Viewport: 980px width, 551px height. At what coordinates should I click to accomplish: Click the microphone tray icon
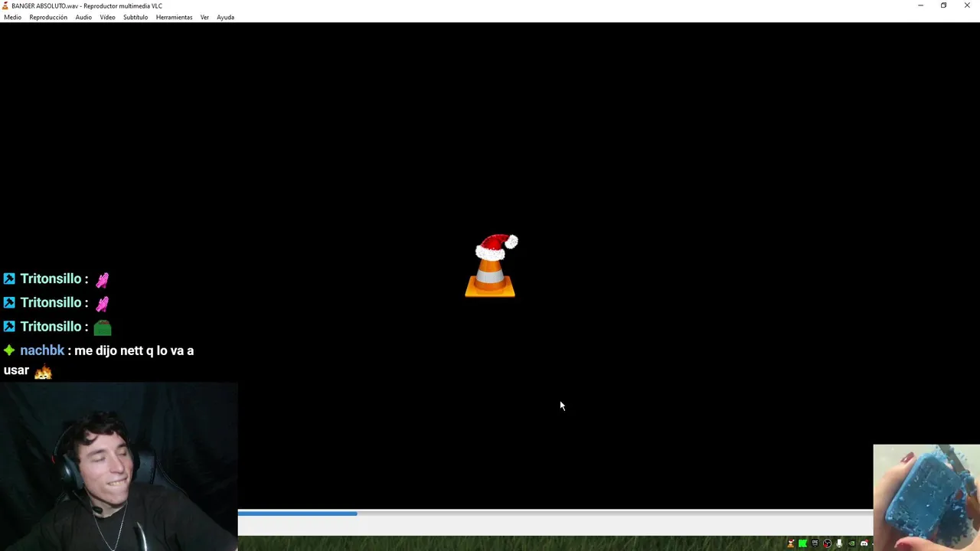click(x=839, y=543)
